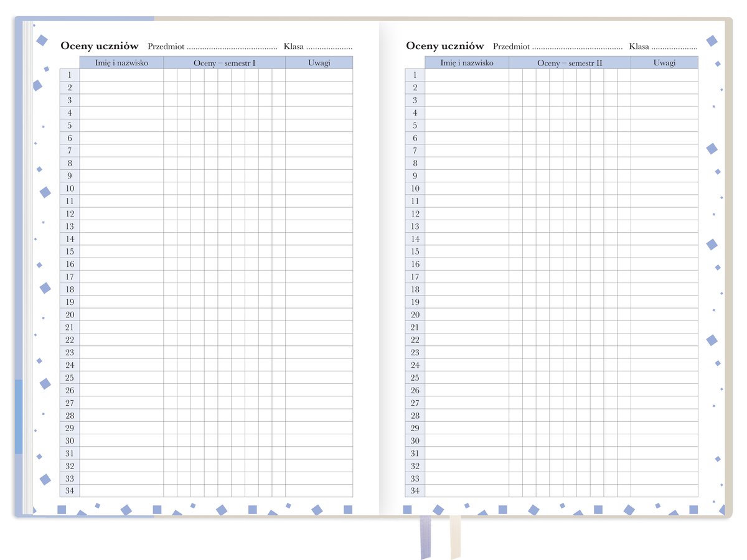Screen dimensions: 747x560
Task: Click the Uwagi cell of row 20, right page
Action: (664, 315)
